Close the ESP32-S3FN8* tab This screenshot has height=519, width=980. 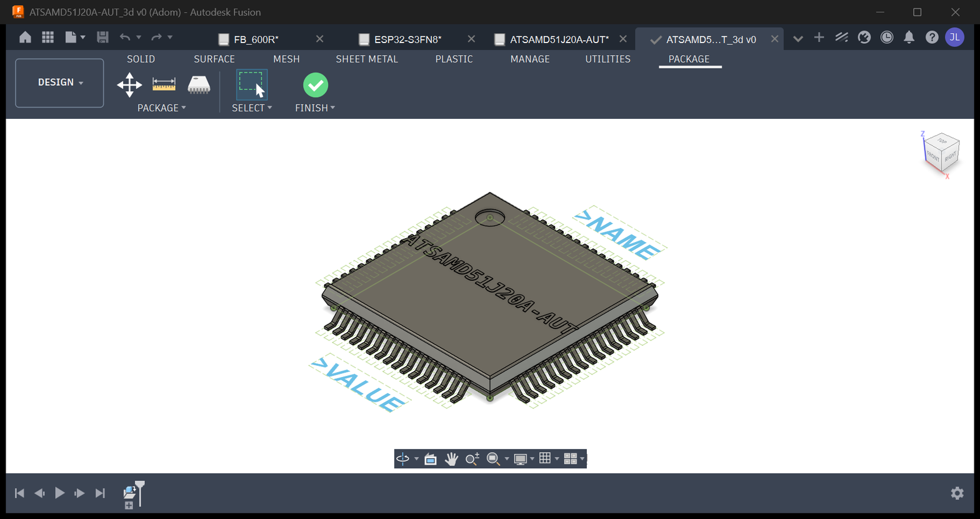[x=471, y=39]
